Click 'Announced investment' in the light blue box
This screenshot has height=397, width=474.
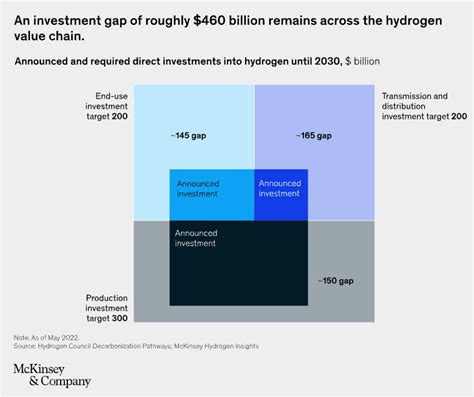click(x=198, y=189)
